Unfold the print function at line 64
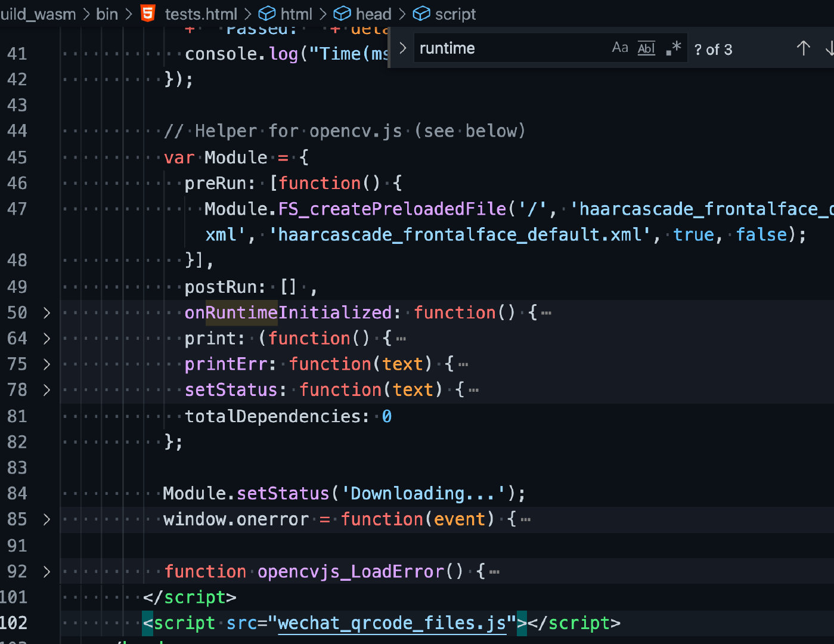Image resolution: width=834 pixels, height=644 pixels. pyautogui.click(x=46, y=339)
